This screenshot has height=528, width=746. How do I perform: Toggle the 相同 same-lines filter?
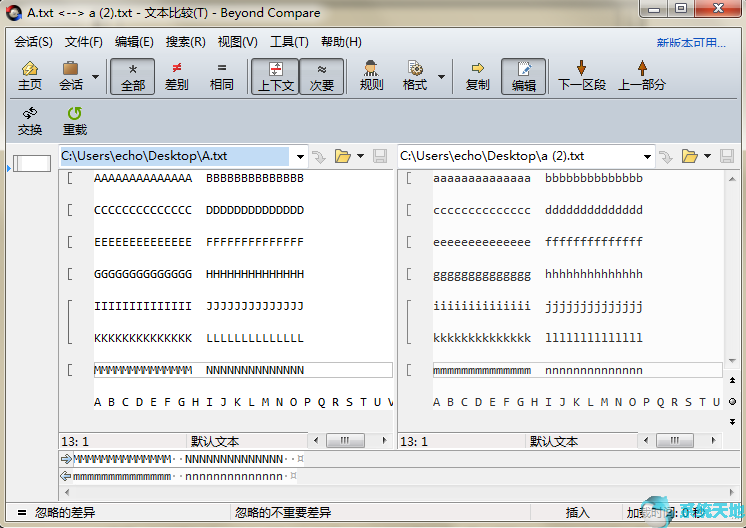tap(221, 77)
